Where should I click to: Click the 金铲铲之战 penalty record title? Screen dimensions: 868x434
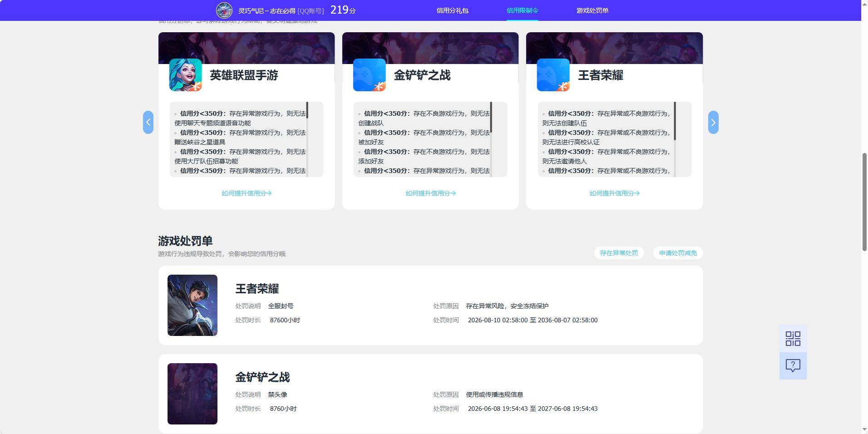point(262,377)
